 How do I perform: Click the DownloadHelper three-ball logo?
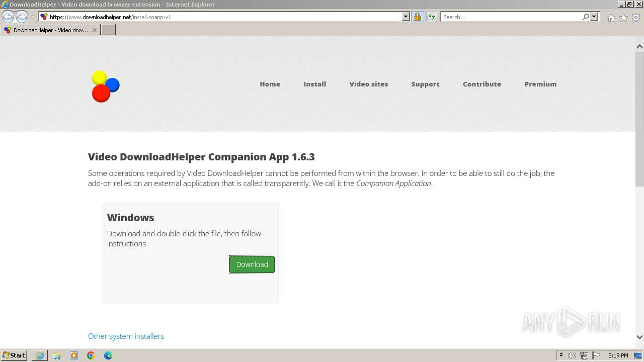pyautogui.click(x=105, y=86)
